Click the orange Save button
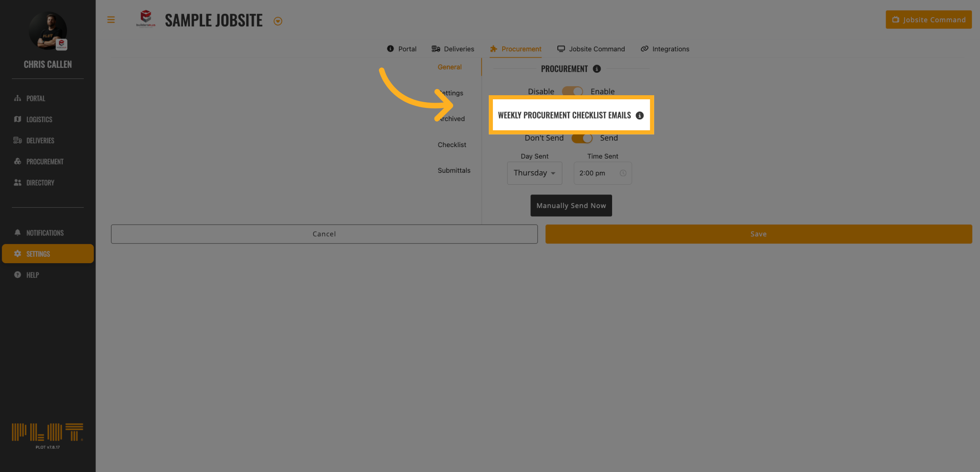 tap(758, 234)
